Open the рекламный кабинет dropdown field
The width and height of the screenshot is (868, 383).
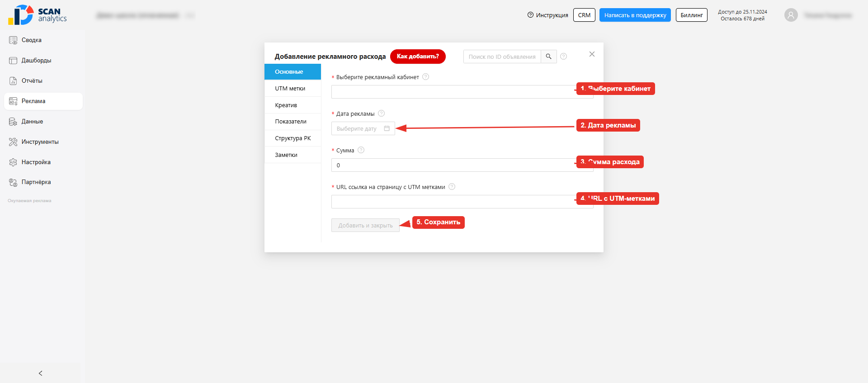tap(462, 92)
